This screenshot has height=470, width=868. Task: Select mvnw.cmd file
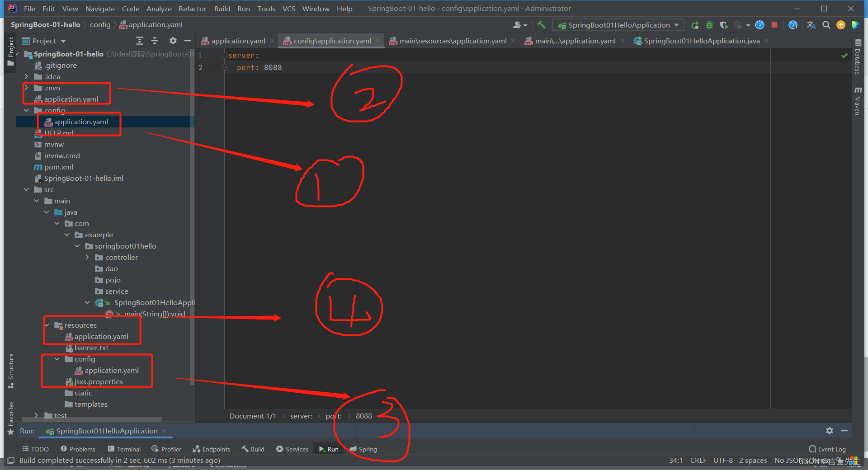click(62, 155)
